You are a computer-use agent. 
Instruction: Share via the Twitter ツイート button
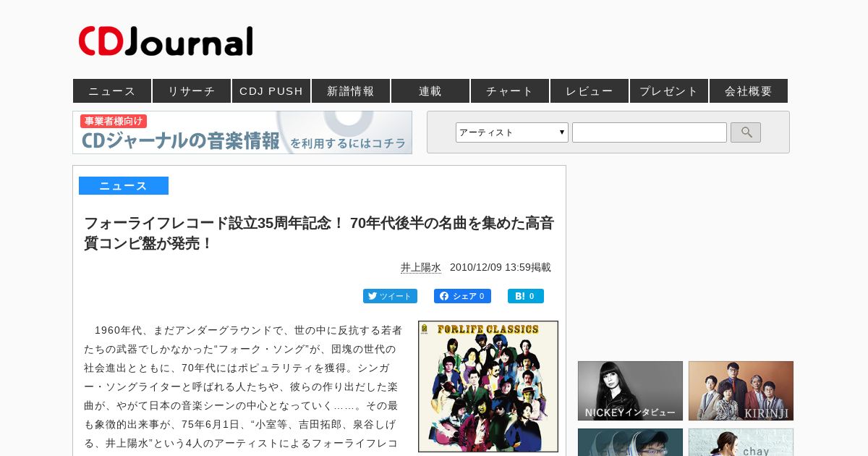click(x=390, y=296)
